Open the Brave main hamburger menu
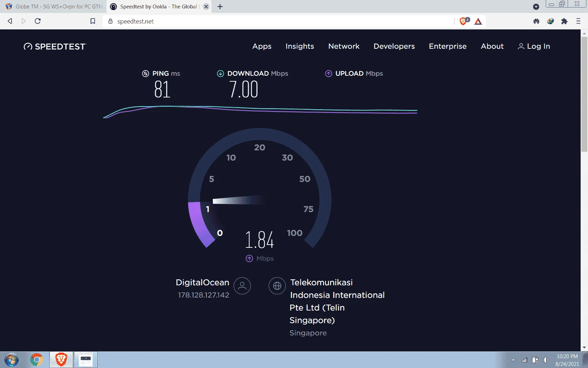588x368 pixels. click(x=578, y=21)
